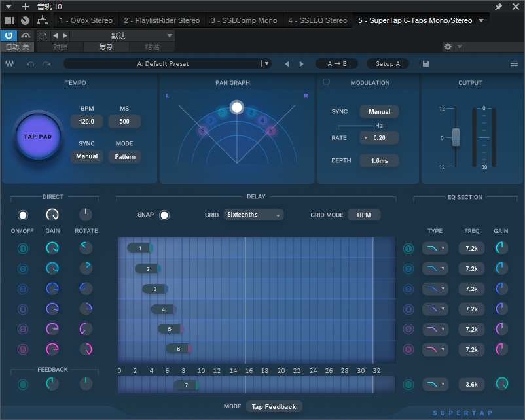Image resolution: width=525 pixels, height=420 pixels.
Task: Enable the Modulation power button
Action: click(x=326, y=81)
